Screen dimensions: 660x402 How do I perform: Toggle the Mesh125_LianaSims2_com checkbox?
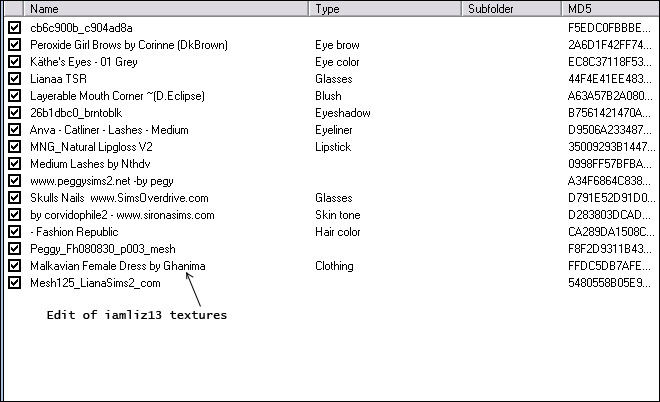14,283
